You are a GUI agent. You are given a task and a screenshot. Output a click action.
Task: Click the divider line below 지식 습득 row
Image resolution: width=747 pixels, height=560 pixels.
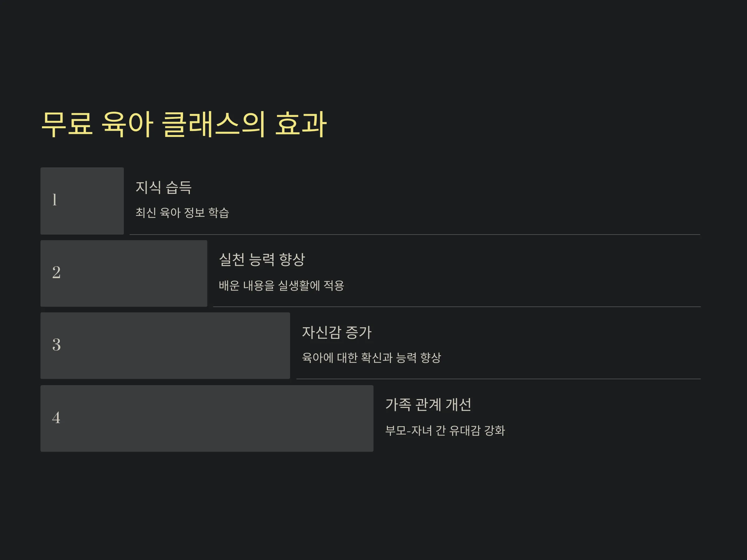coord(415,235)
